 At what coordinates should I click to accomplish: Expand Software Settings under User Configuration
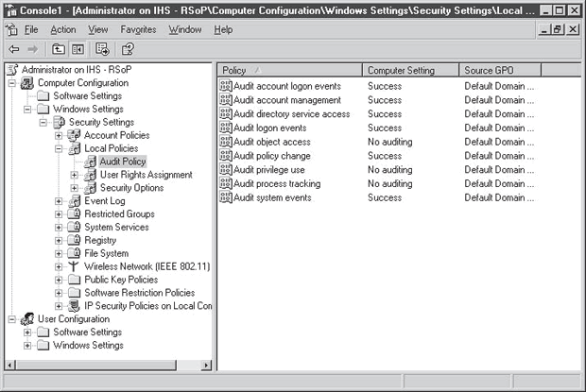click(27, 332)
